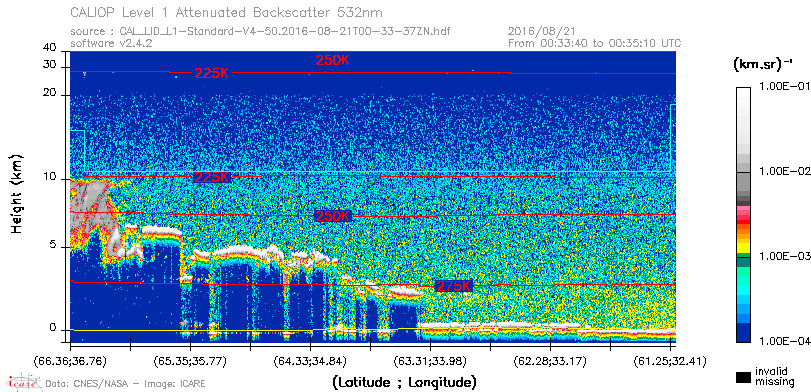Screen dimensions: 811x392
Task: Select coordinate label (64.33;34.84)
Action: pyautogui.click(x=310, y=361)
